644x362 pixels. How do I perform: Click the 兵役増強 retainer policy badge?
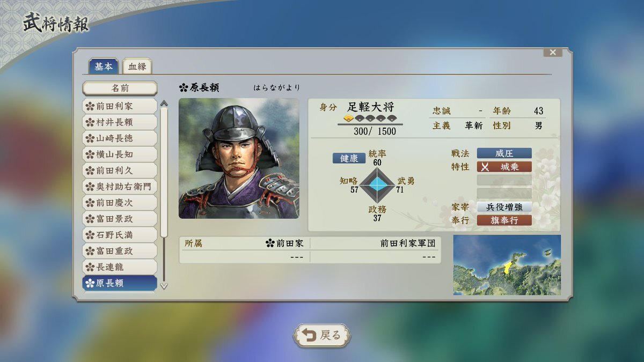point(504,207)
